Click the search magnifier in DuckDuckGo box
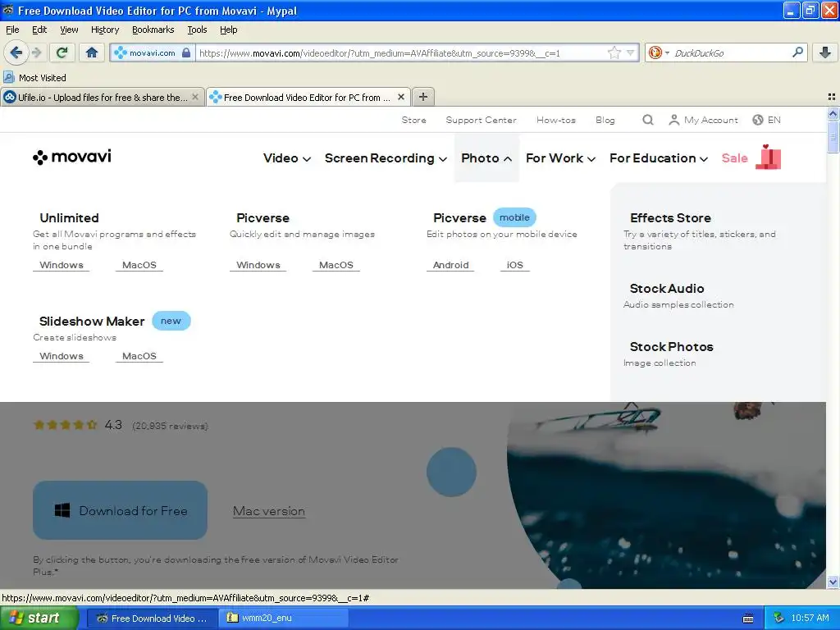The width and height of the screenshot is (840, 630). coord(797,52)
